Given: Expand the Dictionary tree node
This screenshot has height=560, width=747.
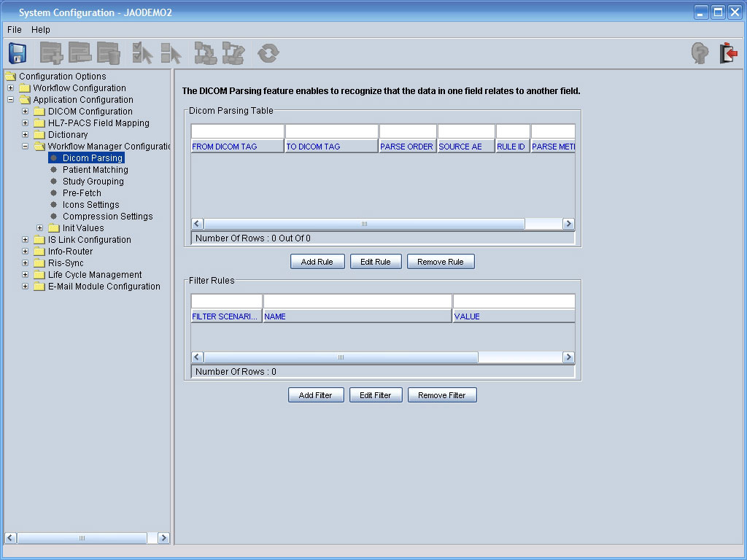Looking at the screenshot, I should [x=26, y=135].
